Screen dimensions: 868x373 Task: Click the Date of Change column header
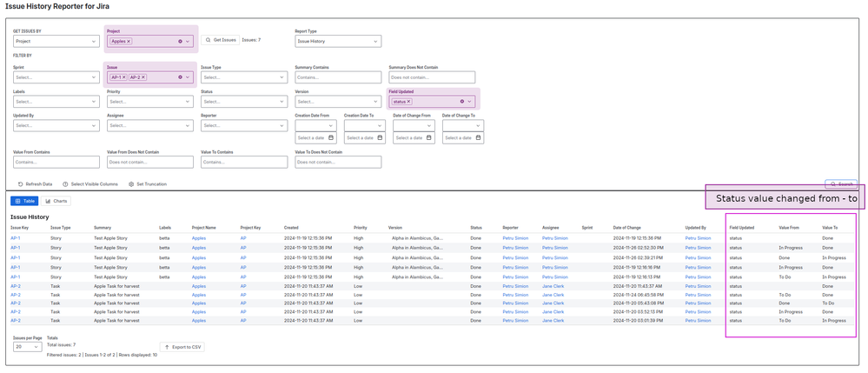627,228
